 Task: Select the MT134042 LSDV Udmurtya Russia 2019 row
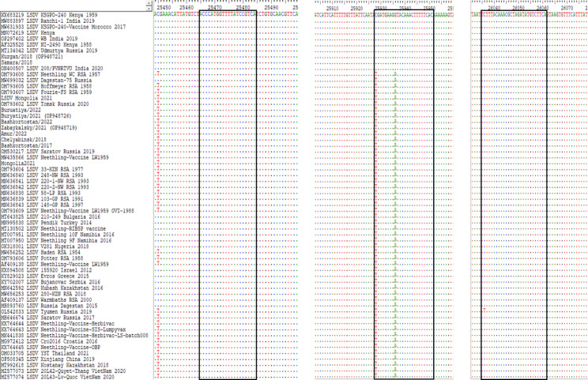coord(49,51)
